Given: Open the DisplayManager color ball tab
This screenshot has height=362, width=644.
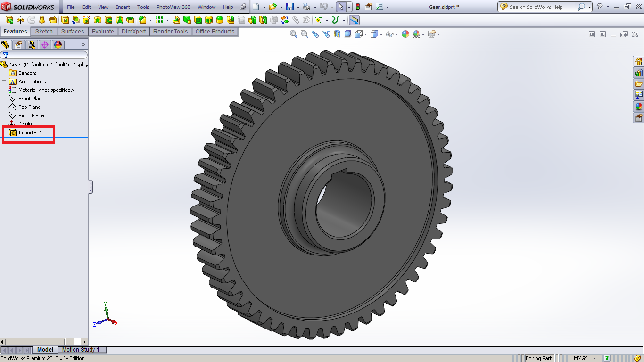Looking at the screenshot, I should (58, 45).
